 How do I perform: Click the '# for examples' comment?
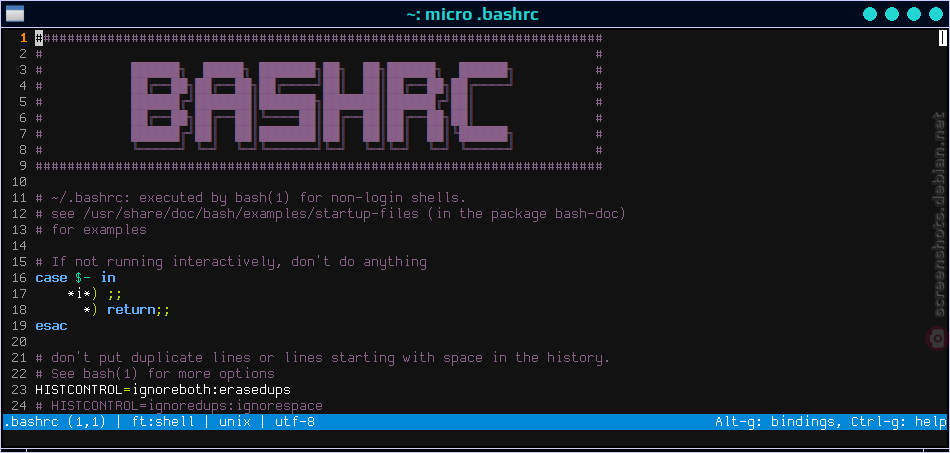91,230
